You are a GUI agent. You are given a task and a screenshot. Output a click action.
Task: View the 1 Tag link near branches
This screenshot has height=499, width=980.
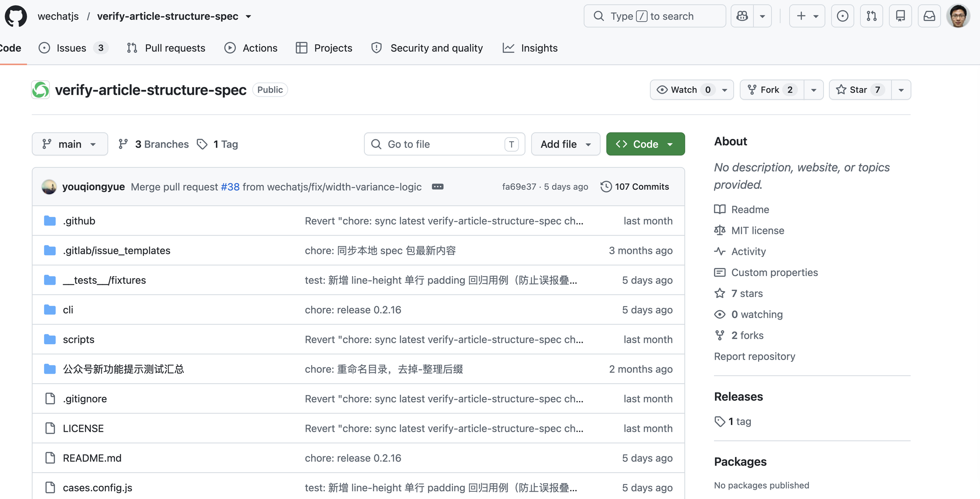217,144
